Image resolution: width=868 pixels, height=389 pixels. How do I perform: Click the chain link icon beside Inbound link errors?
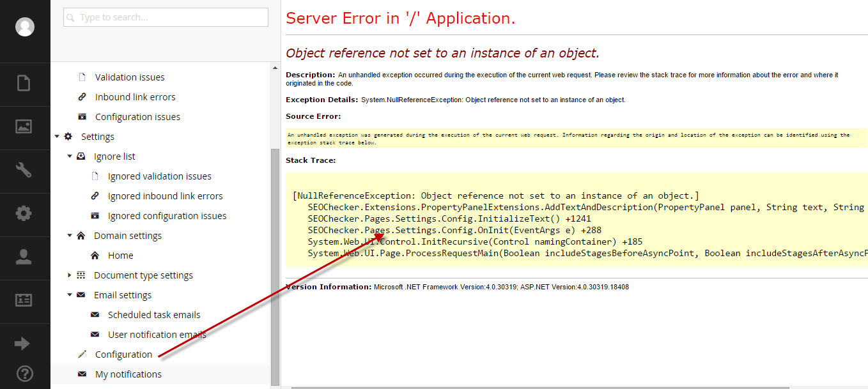[82, 97]
